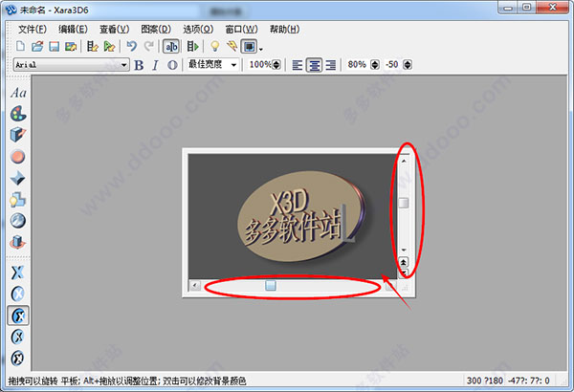Click the red ball design options icon
The width and height of the screenshot is (574, 392).
(x=17, y=157)
